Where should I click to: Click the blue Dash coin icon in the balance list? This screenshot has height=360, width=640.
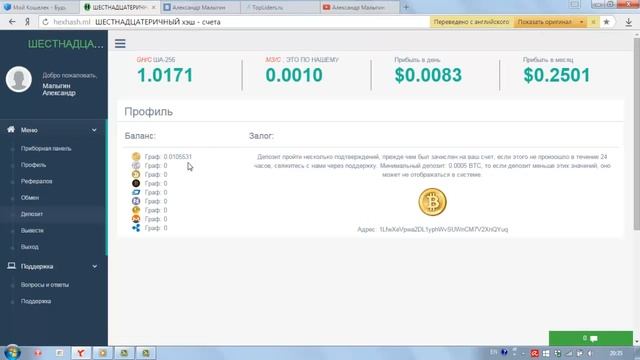[x=136, y=192]
